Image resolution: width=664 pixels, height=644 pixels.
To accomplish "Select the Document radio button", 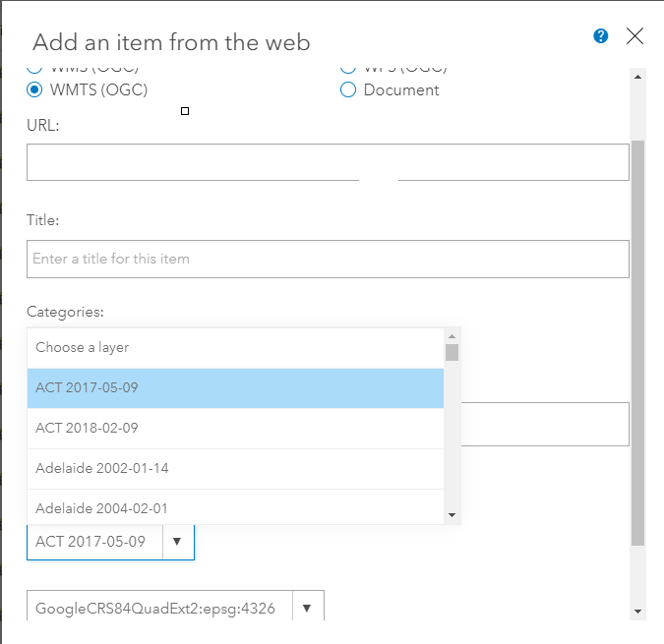I will tap(348, 89).
